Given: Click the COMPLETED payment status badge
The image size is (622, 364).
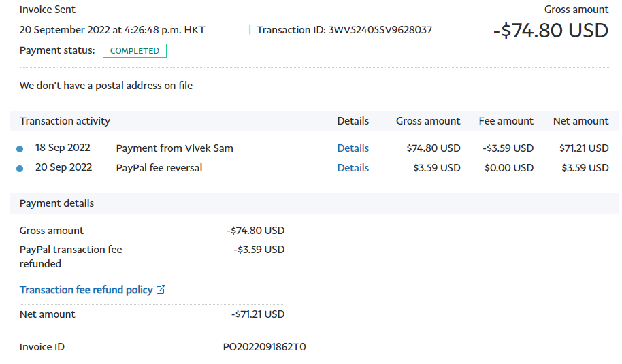Looking at the screenshot, I should (135, 51).
